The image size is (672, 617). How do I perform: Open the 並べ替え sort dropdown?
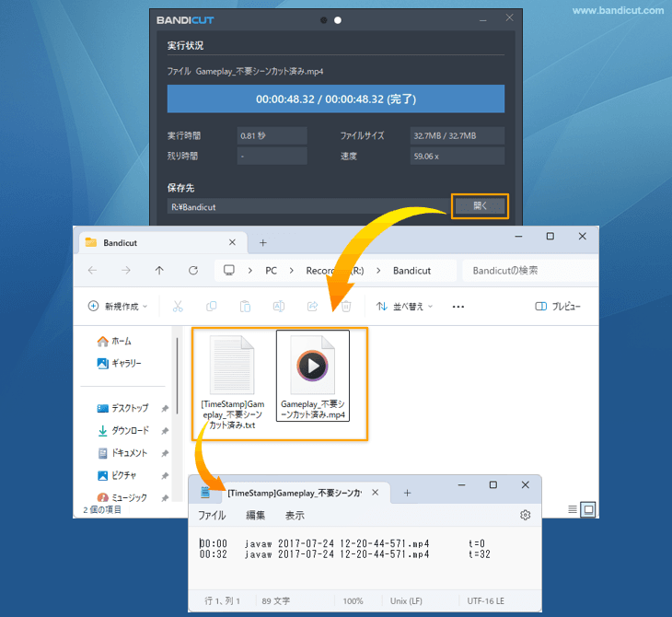[x=404, y=306]
